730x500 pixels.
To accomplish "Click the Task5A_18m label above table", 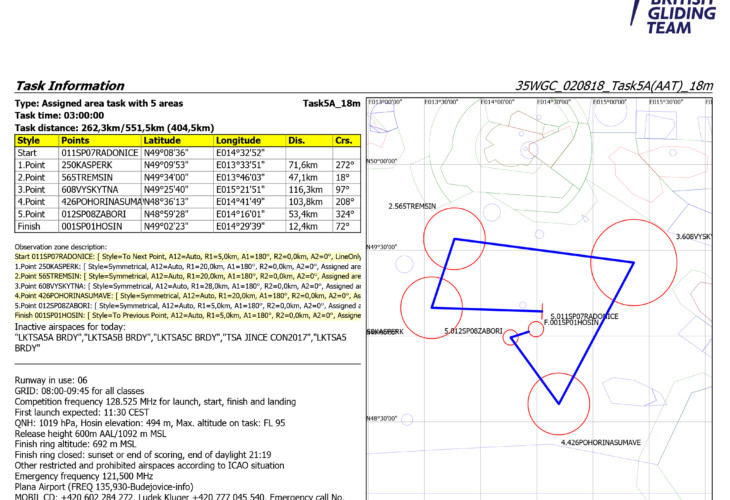I will point(331,103).
